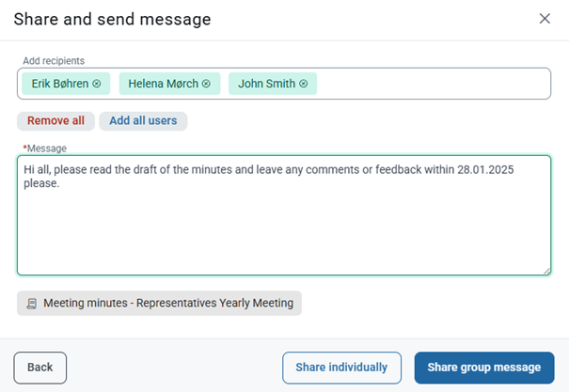This screenshot has height=392, width=569.
Task: Remove Erik Bøhren from recipients
Action: (x=97, y=84)
